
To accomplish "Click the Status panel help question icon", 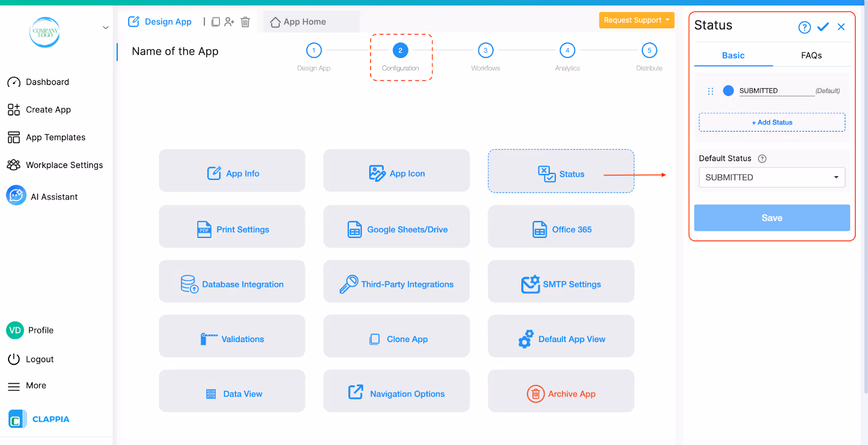I will tap(805, 27).
